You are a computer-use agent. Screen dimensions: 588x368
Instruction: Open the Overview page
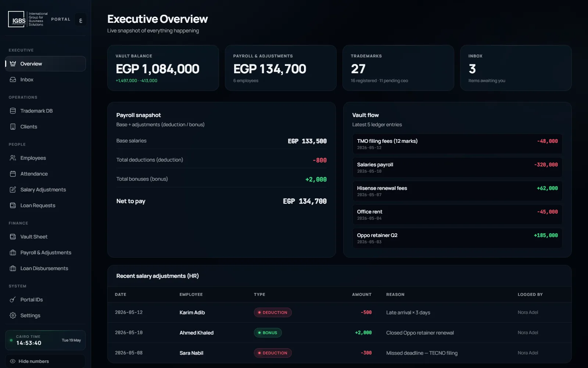click(46, 64)
